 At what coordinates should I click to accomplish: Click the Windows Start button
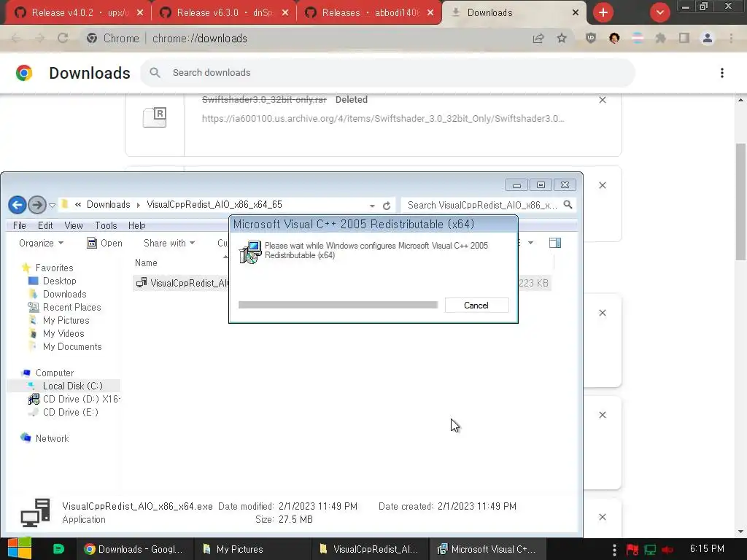click(19, 548)
